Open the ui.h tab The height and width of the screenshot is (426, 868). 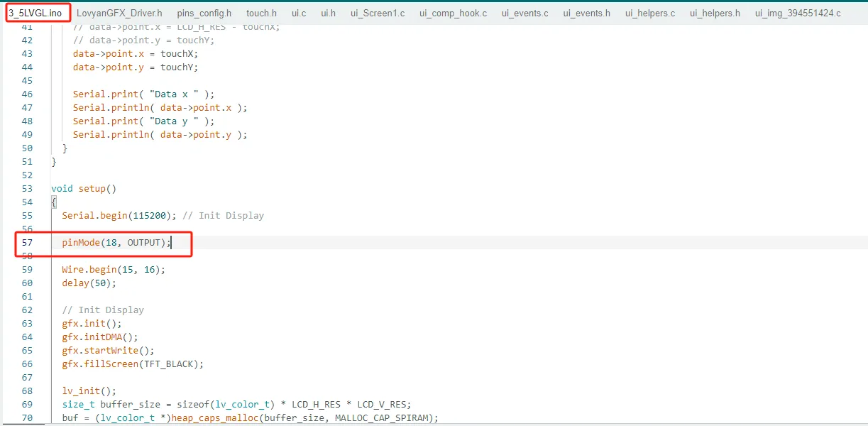pos(328,13)
